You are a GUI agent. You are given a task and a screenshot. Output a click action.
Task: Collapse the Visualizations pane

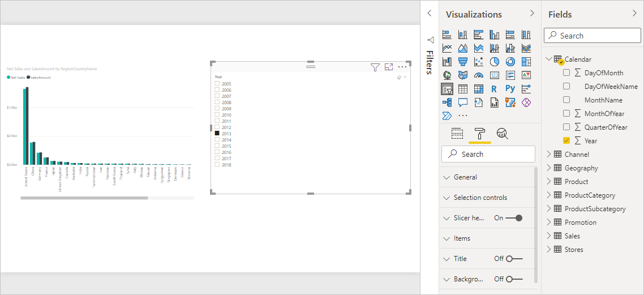point(532,13)
